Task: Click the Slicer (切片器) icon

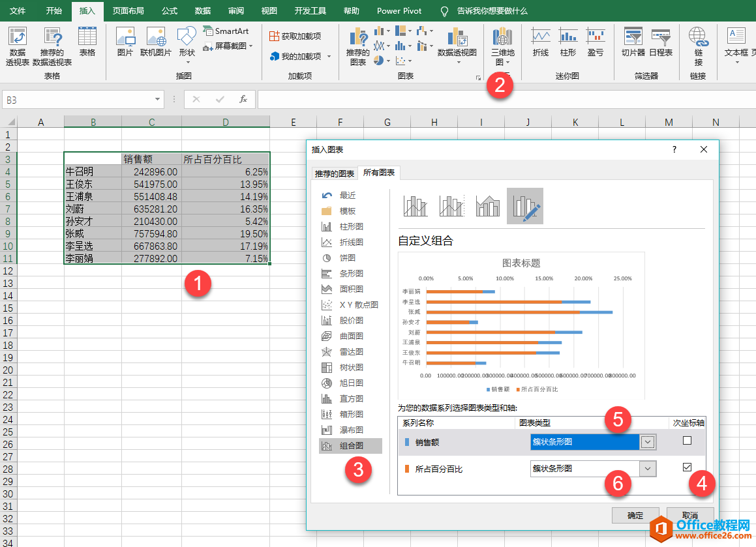Action: click(x=633, y=42)
